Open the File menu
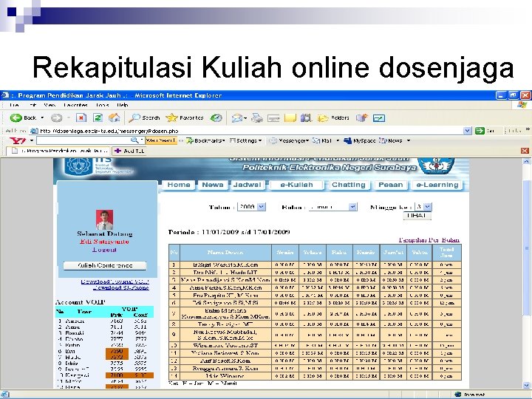 14,105
